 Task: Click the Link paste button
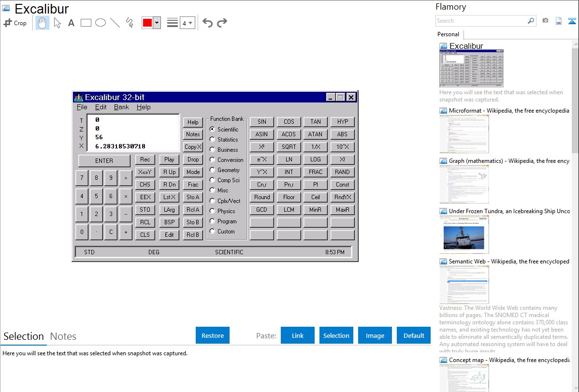(298, 335)
